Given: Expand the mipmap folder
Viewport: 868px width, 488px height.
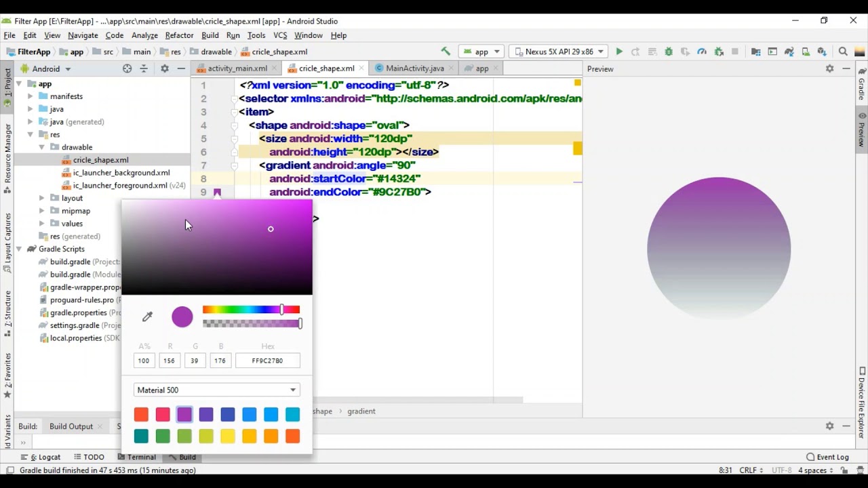Looking at the screenshot, I should coord(42,211).
